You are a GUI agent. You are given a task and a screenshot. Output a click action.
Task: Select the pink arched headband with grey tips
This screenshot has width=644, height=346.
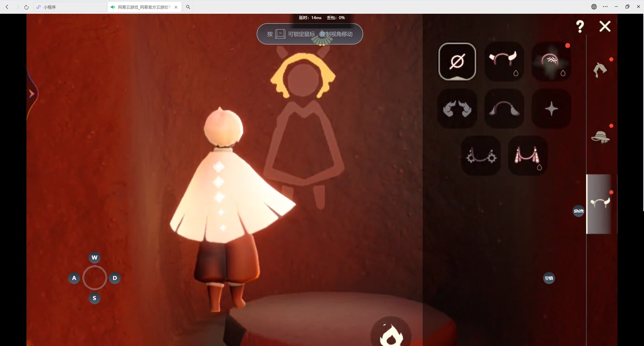pos(504,109)
